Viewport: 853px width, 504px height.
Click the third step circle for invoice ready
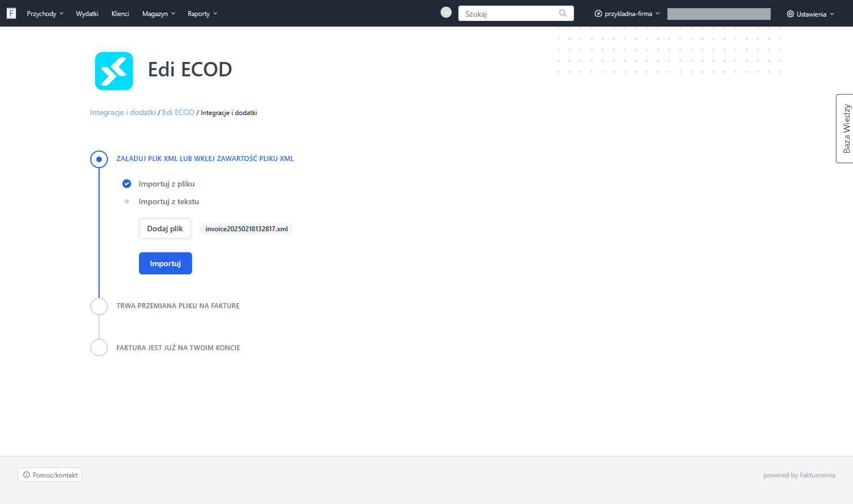pyautogui.click(x=99, y=347)
